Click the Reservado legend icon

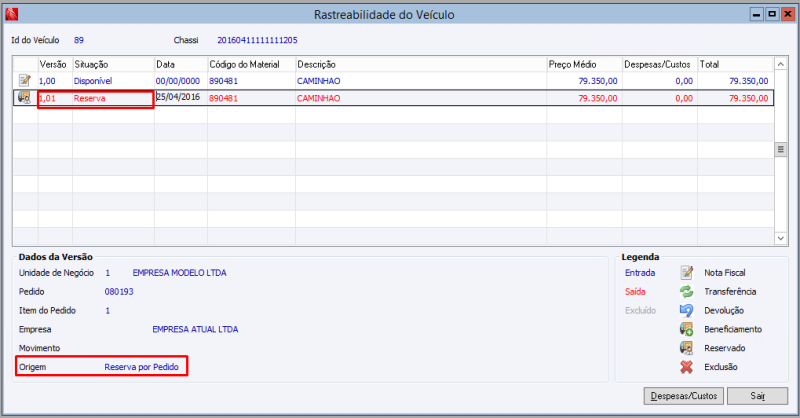(687, 348)
